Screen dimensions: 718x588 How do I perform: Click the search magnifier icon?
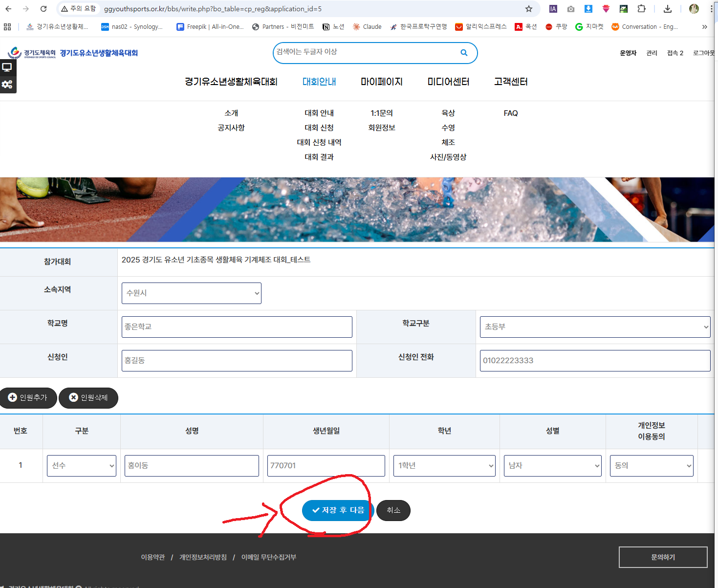464,53
